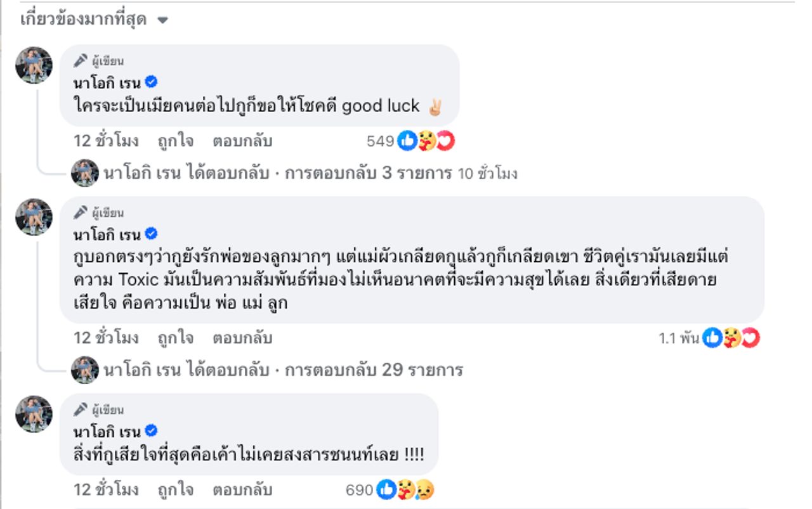Open reaction icons showing 690 reactions
Screen dimensions: 812x509
[405, 490]
